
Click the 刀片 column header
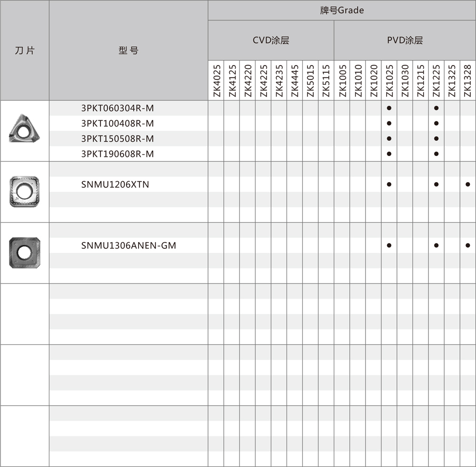[25, 50]
